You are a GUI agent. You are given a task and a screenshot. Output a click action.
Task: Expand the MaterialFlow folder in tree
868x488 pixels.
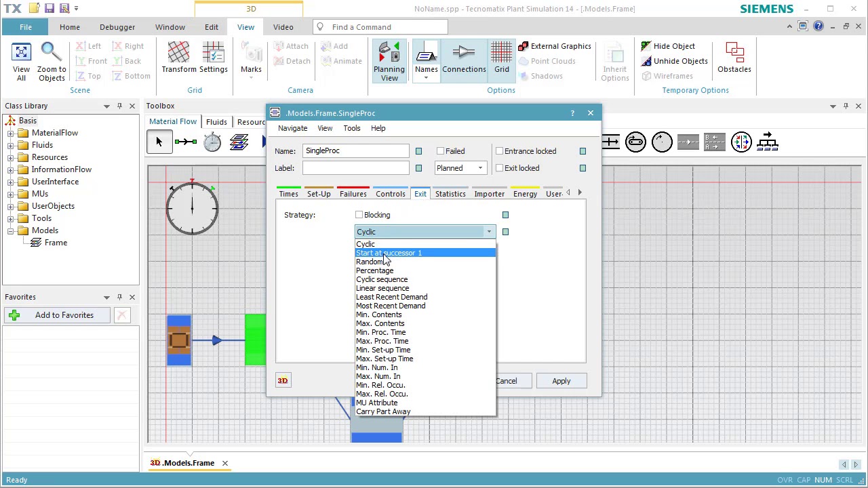tap(11, 133)
